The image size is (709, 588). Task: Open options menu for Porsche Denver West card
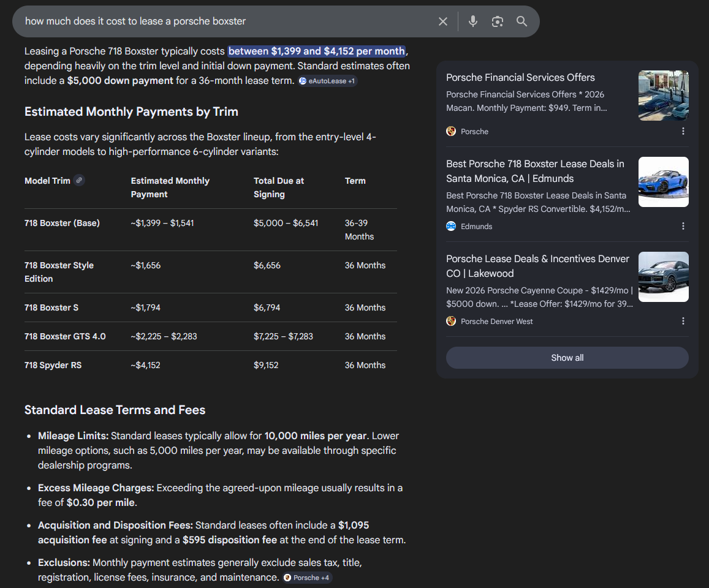pyautogui.click(x=683, y=321)
